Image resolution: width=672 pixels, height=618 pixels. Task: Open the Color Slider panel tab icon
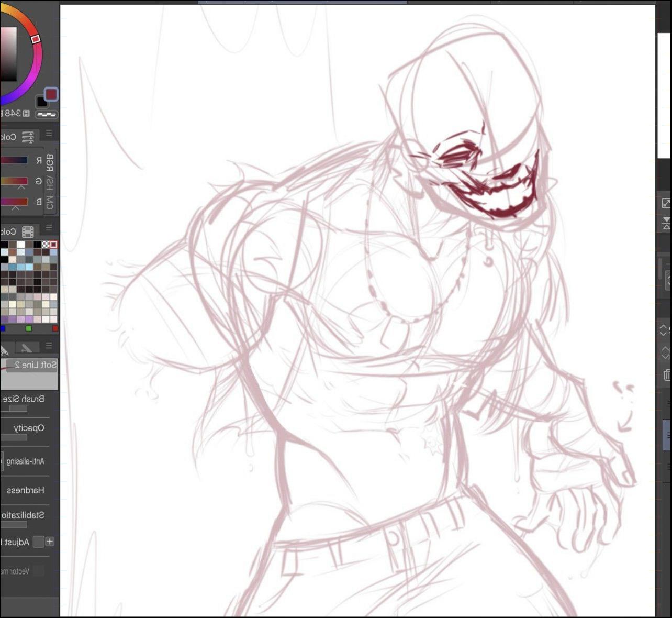point(28,137)
